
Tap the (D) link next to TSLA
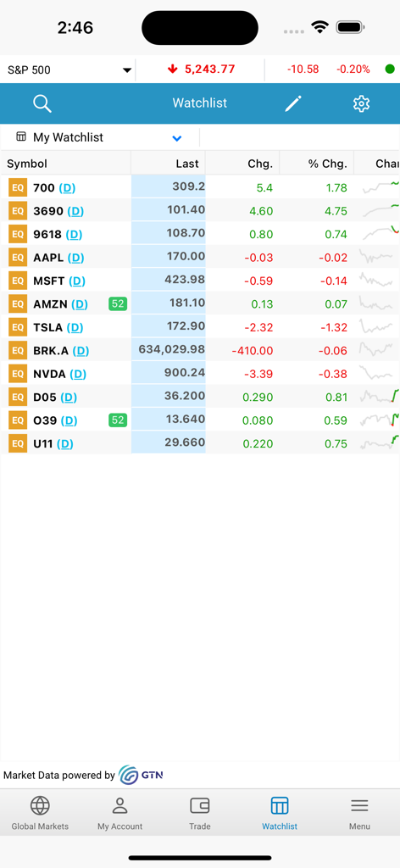[x=75, y=328]
